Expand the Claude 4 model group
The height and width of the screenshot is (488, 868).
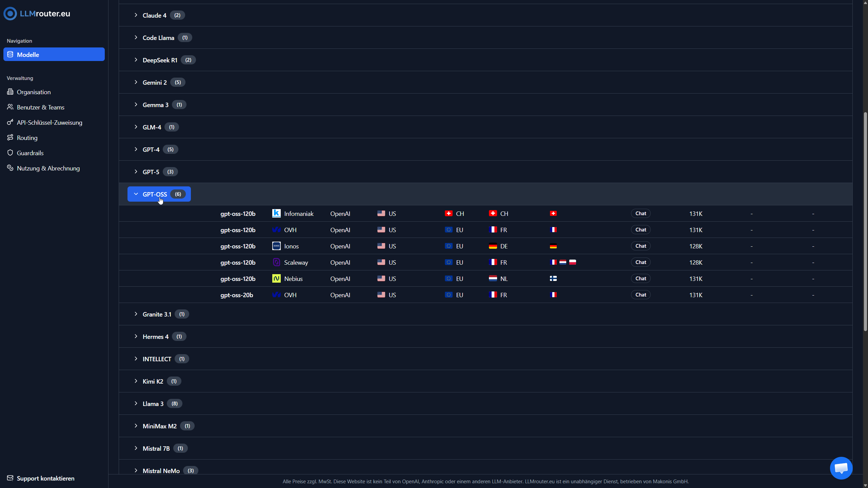154,15
